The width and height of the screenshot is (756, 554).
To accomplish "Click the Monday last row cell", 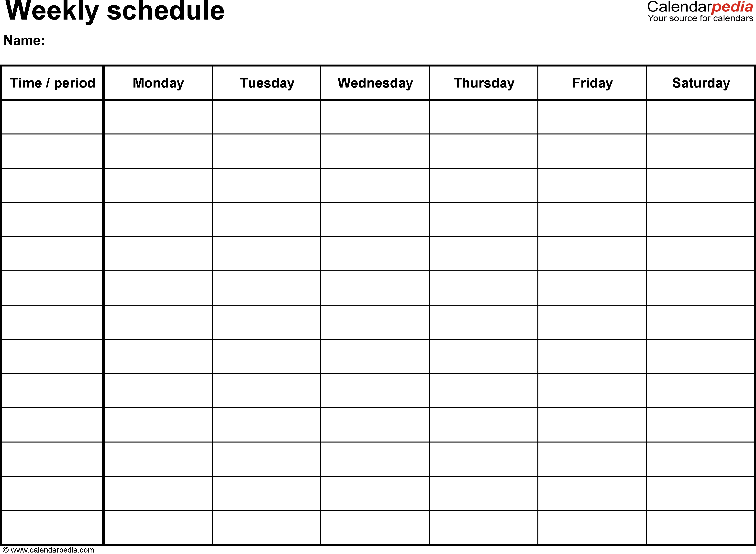I will click(x=158, y=525).
